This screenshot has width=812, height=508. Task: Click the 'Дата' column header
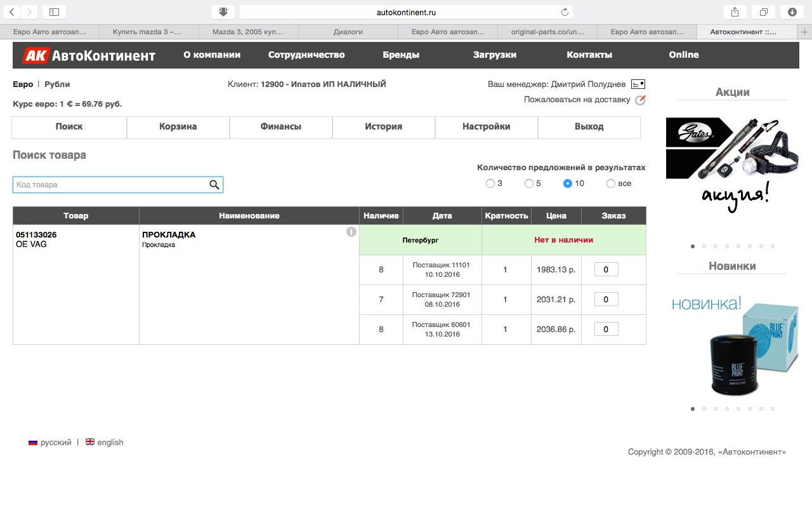(x=442, y=216)
